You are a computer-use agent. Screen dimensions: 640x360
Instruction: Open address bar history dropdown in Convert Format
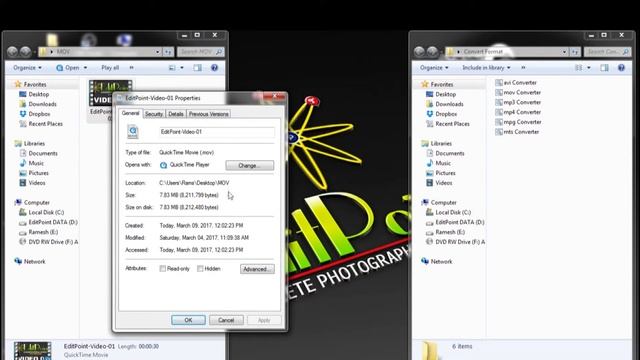pyautogui.click(x=564, y=52)
